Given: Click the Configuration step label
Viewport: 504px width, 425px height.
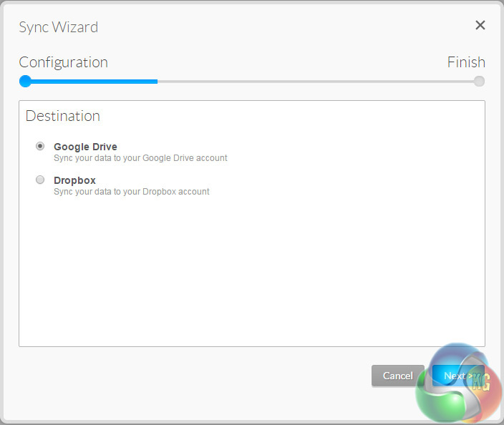Looking at the screenshot, I should point(64,62).
